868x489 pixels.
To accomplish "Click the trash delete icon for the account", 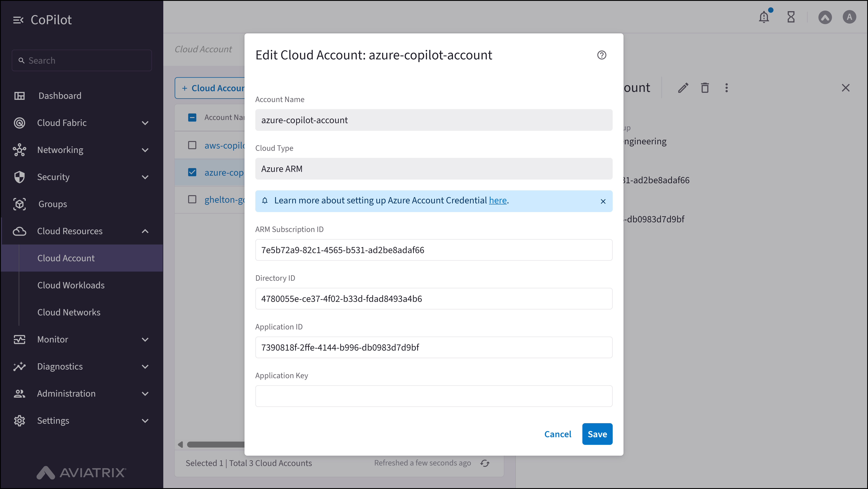I will tap(705, 88).
